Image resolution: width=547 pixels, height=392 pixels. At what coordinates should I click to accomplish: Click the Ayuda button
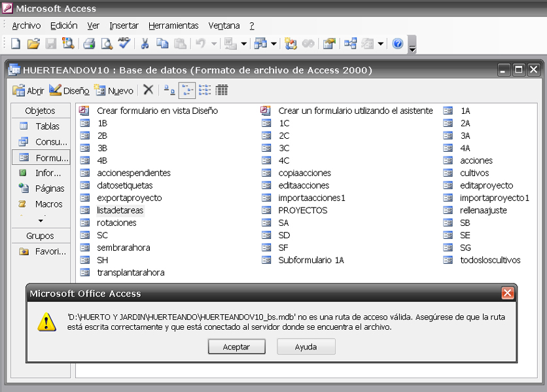[x=306, y=347]
